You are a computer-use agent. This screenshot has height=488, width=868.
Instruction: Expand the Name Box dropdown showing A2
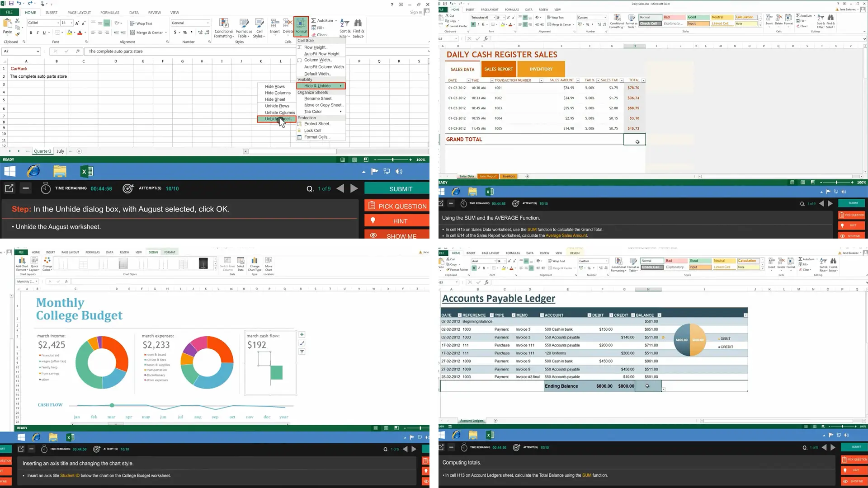click(x=38, y=52)
